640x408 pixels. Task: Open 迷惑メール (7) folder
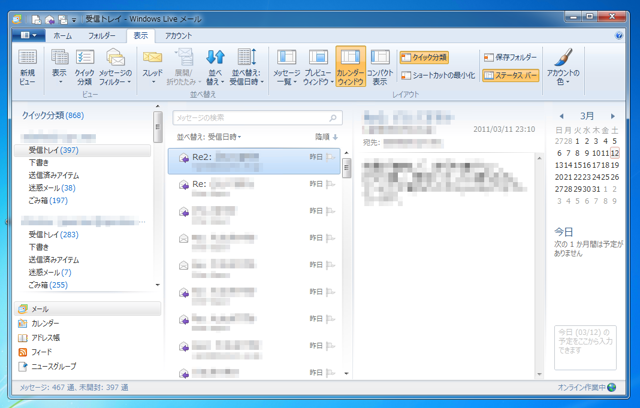[50, 272]
